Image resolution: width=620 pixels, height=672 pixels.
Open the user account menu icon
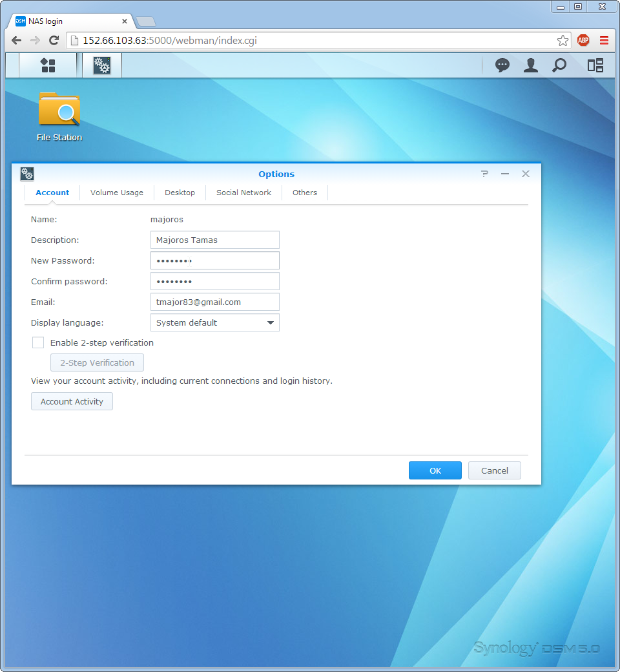(x=531, y=65)
